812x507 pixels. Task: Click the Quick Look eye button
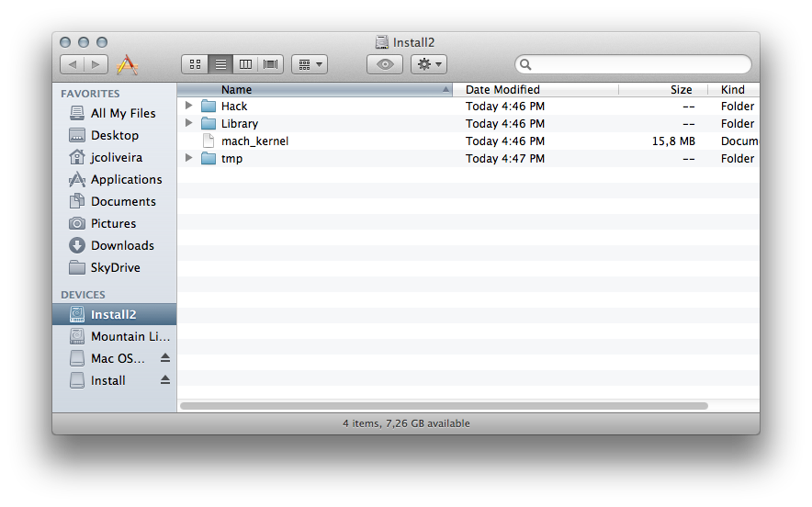click(x=385, y=64)
